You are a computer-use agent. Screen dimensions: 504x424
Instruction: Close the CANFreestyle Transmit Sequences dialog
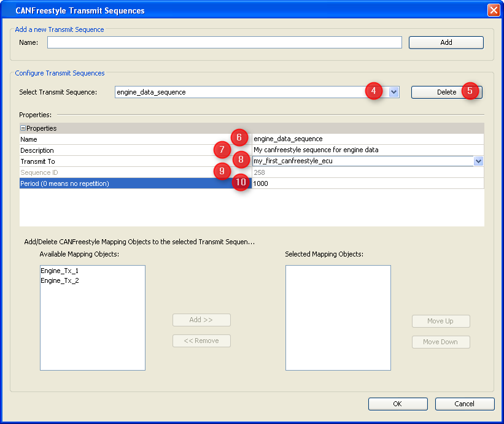(494, 10)
